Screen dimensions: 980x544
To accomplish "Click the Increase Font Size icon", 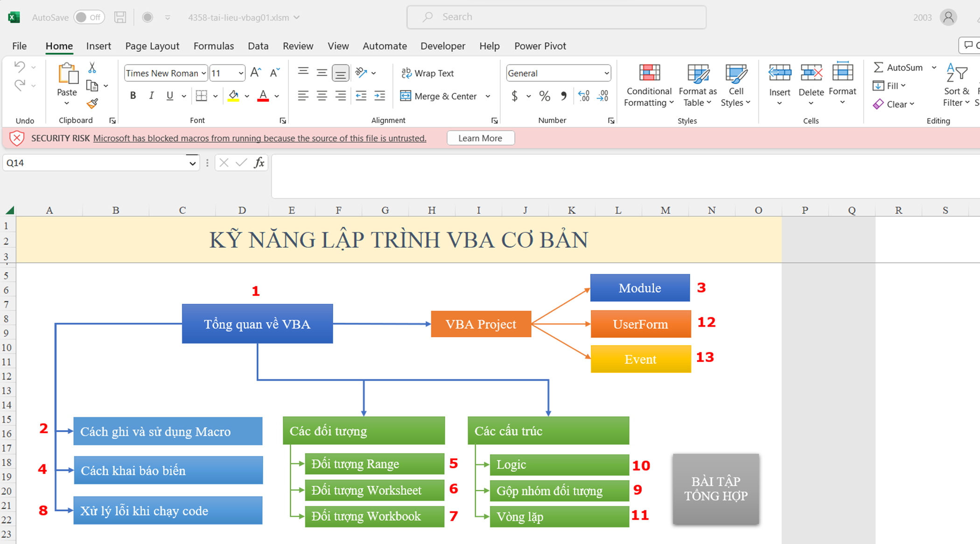I will pos(255,73).
